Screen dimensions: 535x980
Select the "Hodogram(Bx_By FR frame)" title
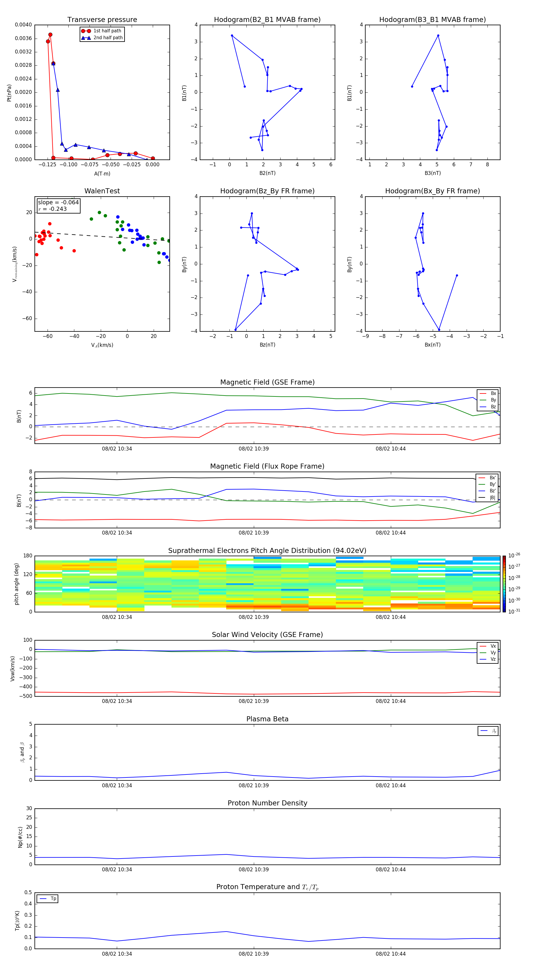point(432,191)
